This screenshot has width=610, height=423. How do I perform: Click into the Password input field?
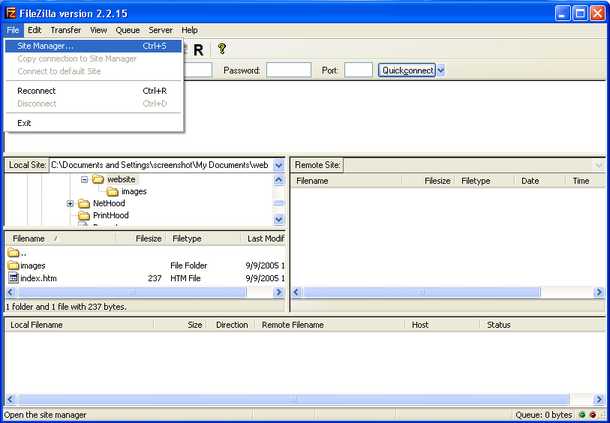[289, 70]
